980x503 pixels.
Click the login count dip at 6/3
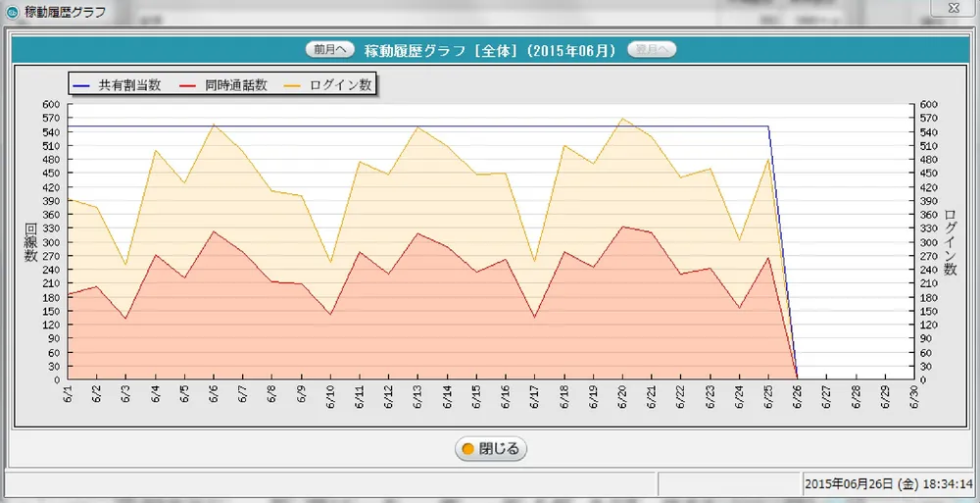point(126,265)
